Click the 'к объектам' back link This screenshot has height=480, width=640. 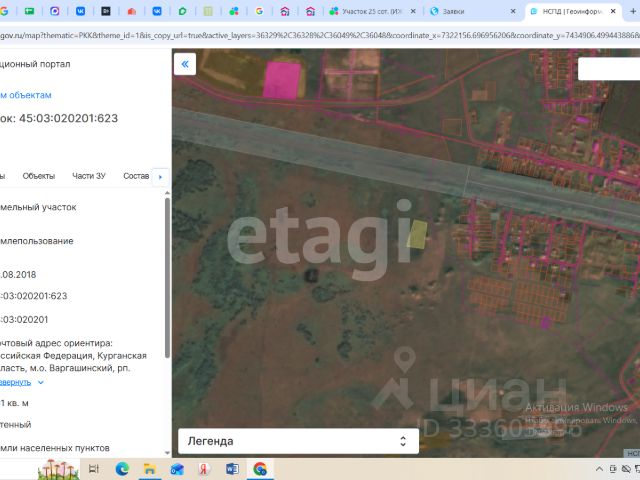[x=26, y=95]
